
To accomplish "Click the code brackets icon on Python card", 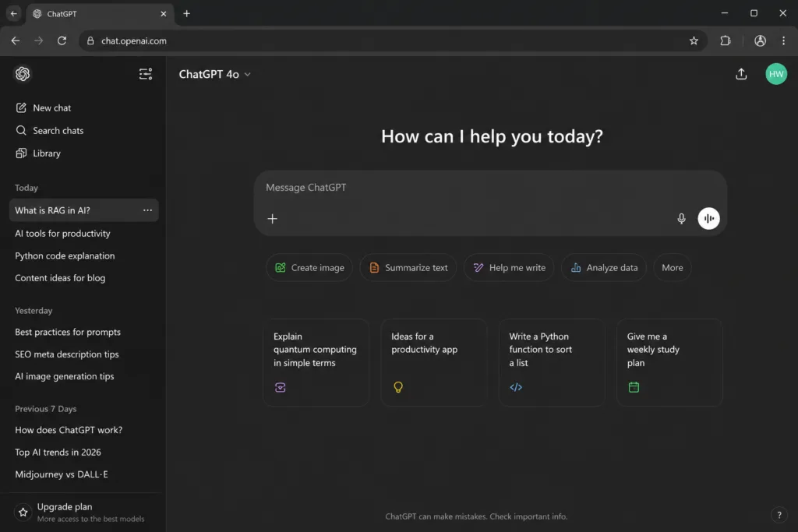I will point(516,387).
